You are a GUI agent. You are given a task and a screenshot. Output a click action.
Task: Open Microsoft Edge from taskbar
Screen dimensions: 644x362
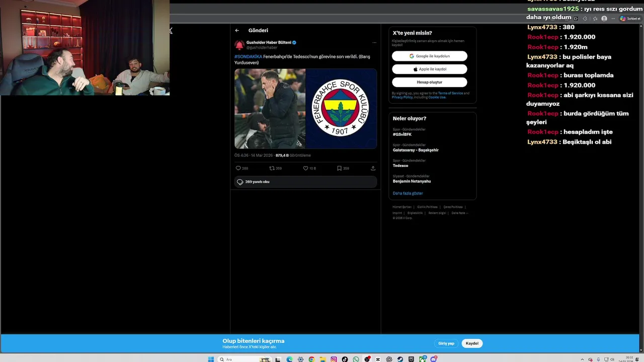point(290,359)
